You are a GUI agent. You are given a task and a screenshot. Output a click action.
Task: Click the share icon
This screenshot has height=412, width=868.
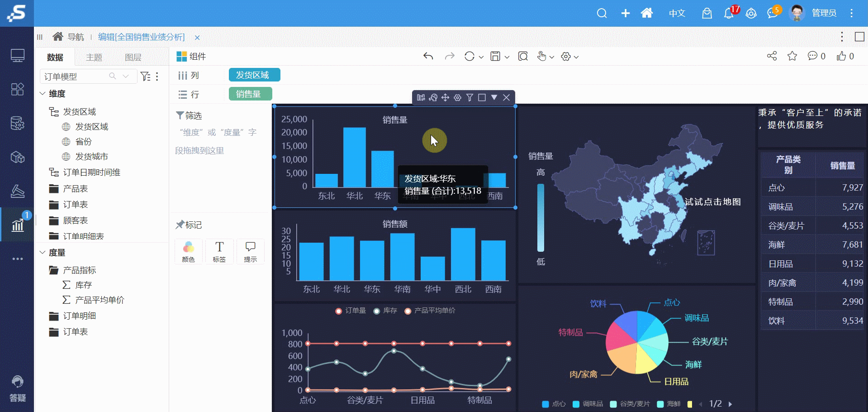[x=772, y=56]
